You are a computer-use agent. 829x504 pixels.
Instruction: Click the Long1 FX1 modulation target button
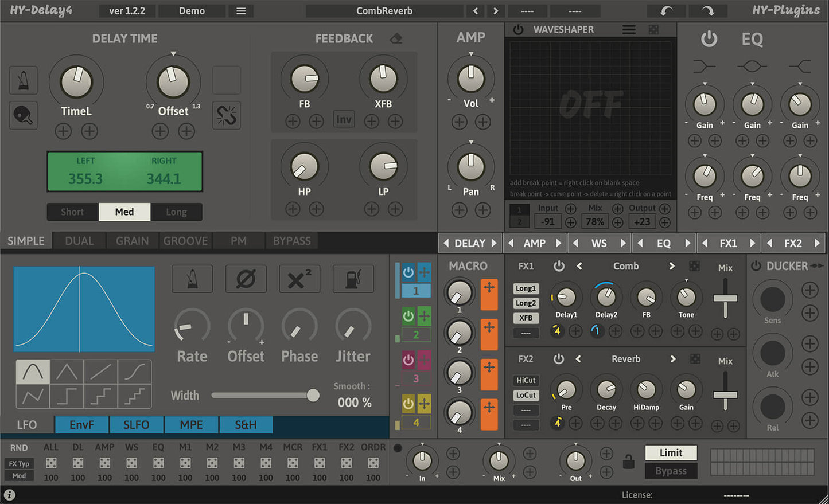pyautogui.click(x=526, y=288)
